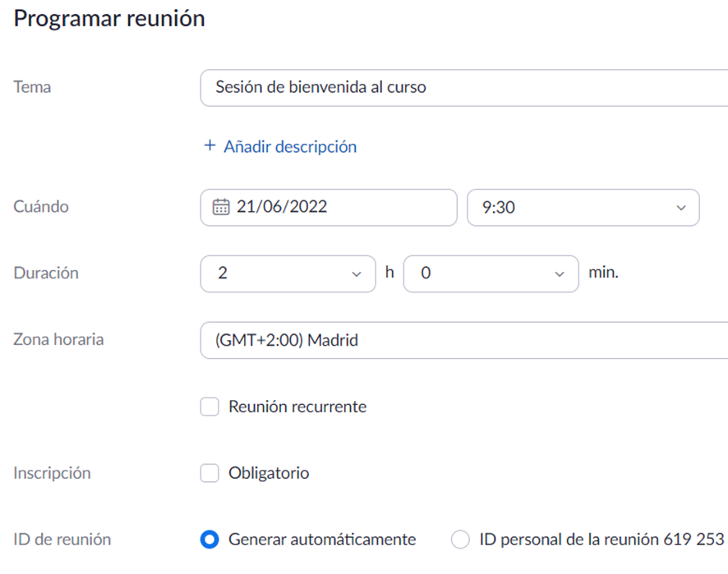Screen dimensions: 728x574
Task: Click the Tema topic input field
Action: click(464, 88)
